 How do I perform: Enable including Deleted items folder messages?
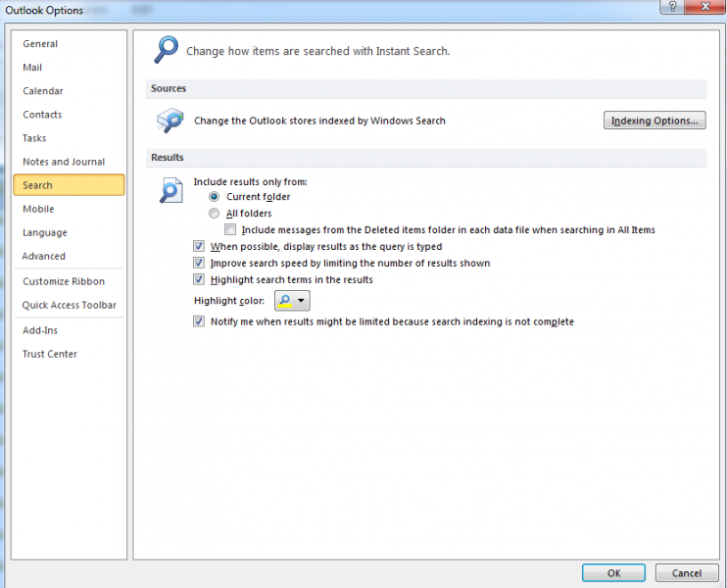click(x=230, y=230)
